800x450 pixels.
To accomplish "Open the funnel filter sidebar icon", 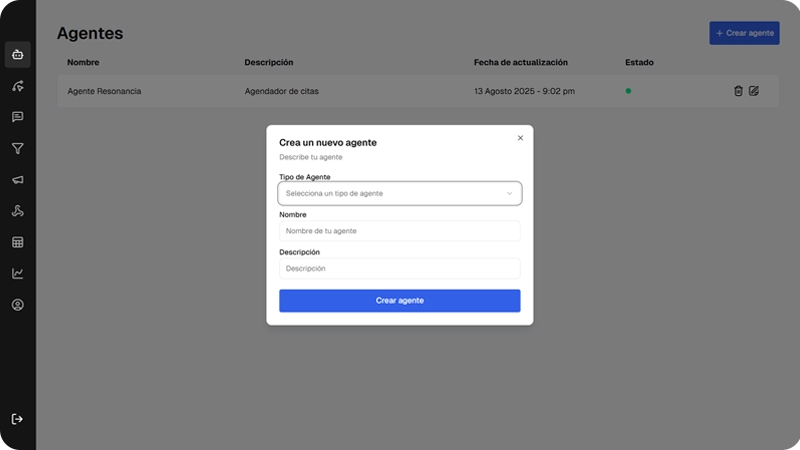I will pyautogui.click(x=17, y=148).
